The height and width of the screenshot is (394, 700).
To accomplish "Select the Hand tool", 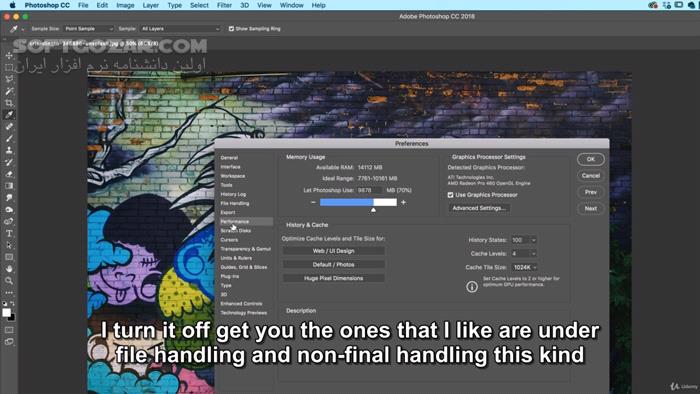I will 9,269.
